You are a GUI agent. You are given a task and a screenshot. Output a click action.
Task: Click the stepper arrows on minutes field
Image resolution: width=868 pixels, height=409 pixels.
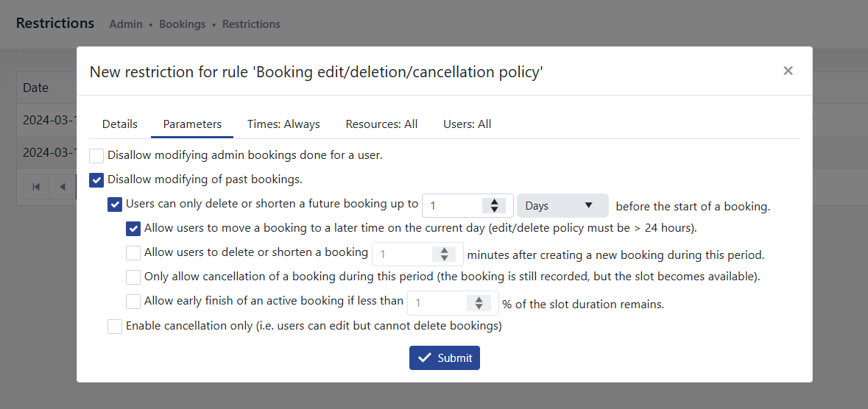click(x=444, y=255)
